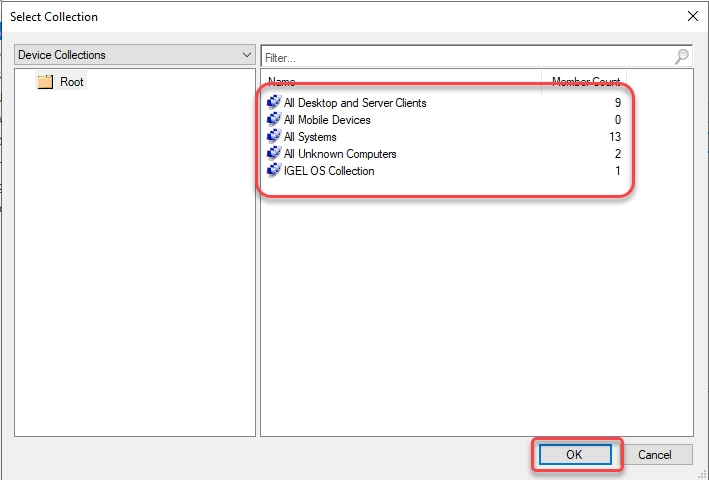Click the Root folder icon
The width and height of the screenshot is (709, 480).
click(45, 82)
